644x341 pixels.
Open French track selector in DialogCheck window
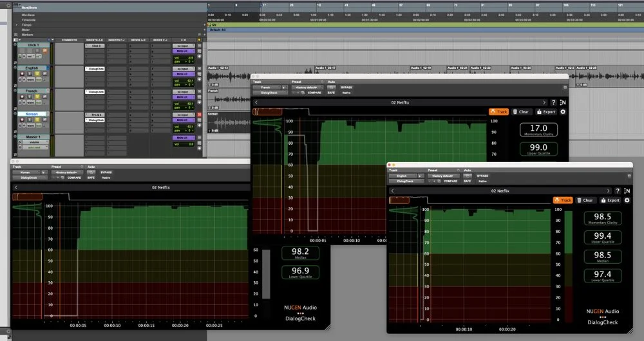coord(267,88)
